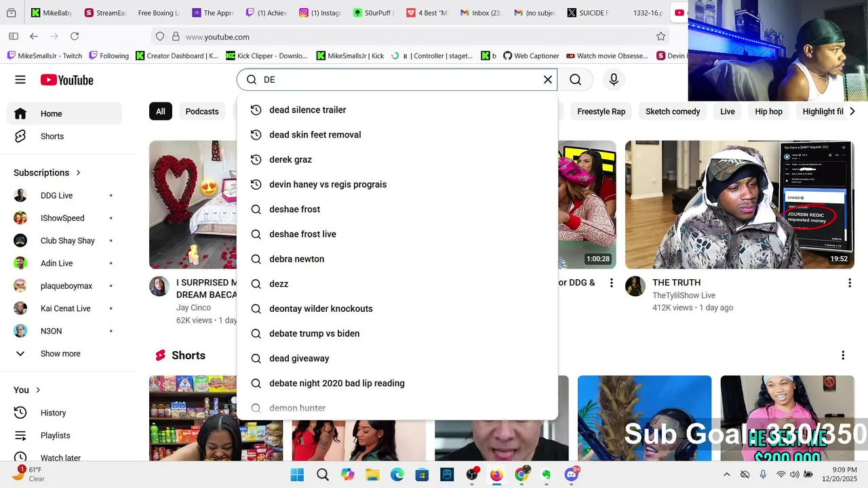Select suggestion debate night 2020 bad lip reading

click(397, 383)
